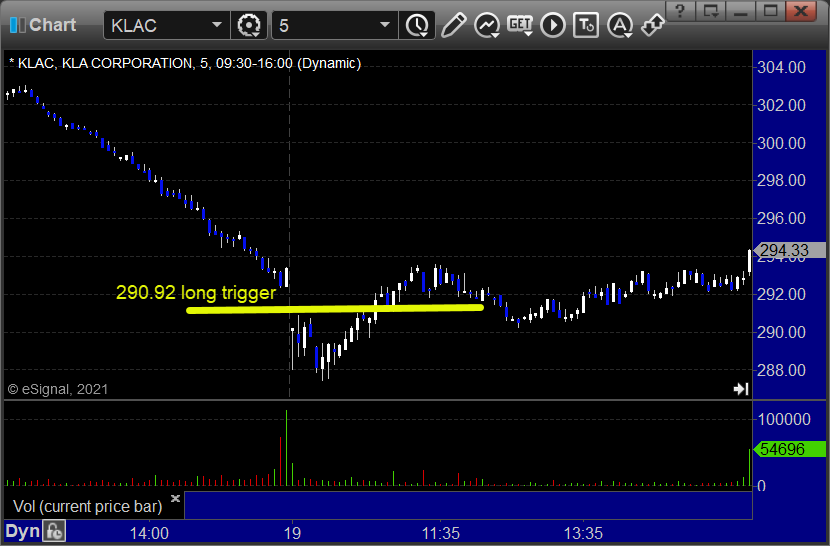
Task: Click the 294.33 current price marker
Action: pos(789,250)
